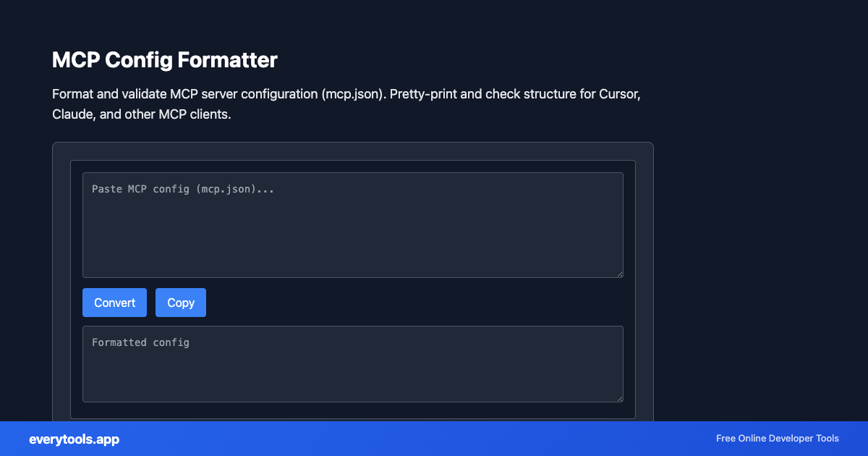Image resolution: width=868 pixels, height=456 pixels.
Task: Click the MCP Config Formatter page title
Action: coord(164,60)
